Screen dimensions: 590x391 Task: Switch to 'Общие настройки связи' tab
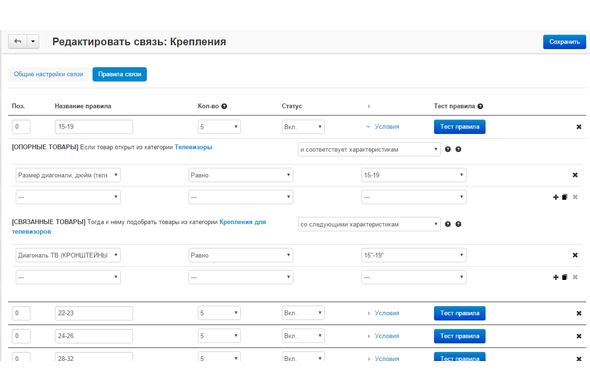coord(49,74)
